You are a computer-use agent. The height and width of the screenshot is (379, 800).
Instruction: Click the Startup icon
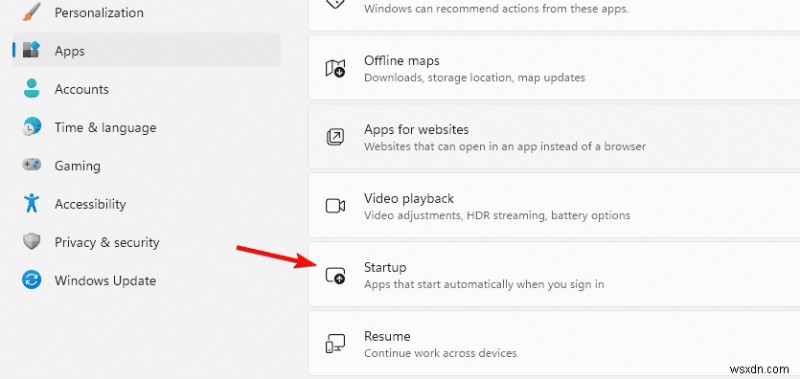tap(335, 275)
